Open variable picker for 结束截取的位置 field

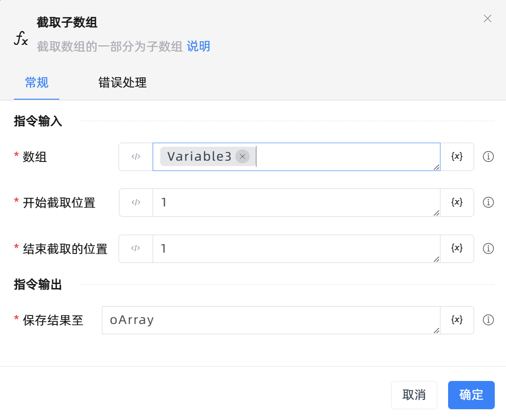pos(457,249)
